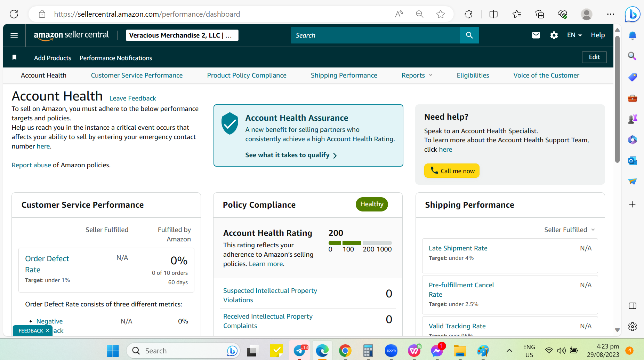The image size is (644, 360).
Task: Add a sidebar app with plus icon
Action: click(633, 204)
